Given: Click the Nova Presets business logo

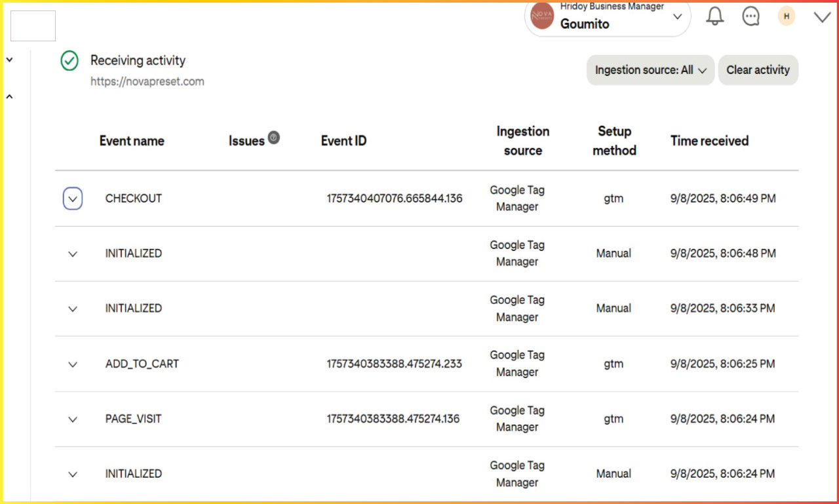Looking at the screenshot, I should click(x=541, y=16).
